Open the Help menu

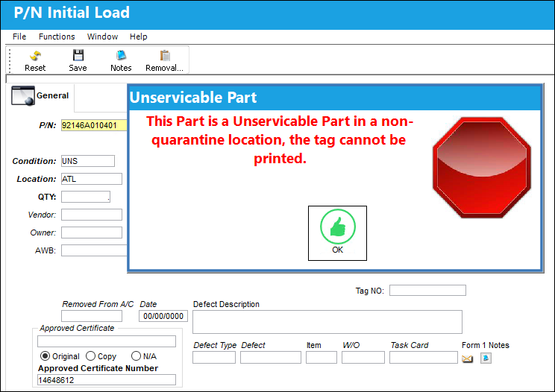tap(139, 37)
